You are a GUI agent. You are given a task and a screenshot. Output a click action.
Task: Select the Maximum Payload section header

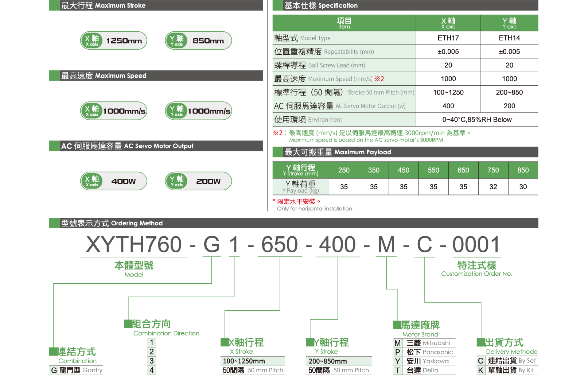click(405, 152)
